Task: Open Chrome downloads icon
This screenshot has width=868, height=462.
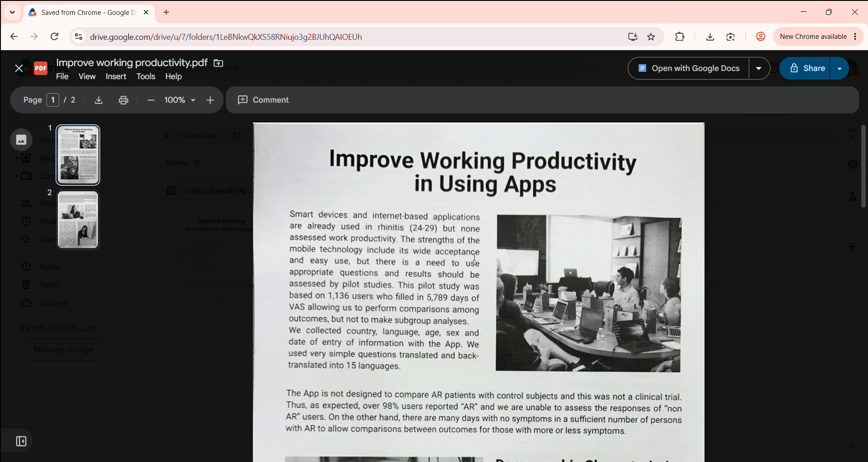Action: click(710, 37)
